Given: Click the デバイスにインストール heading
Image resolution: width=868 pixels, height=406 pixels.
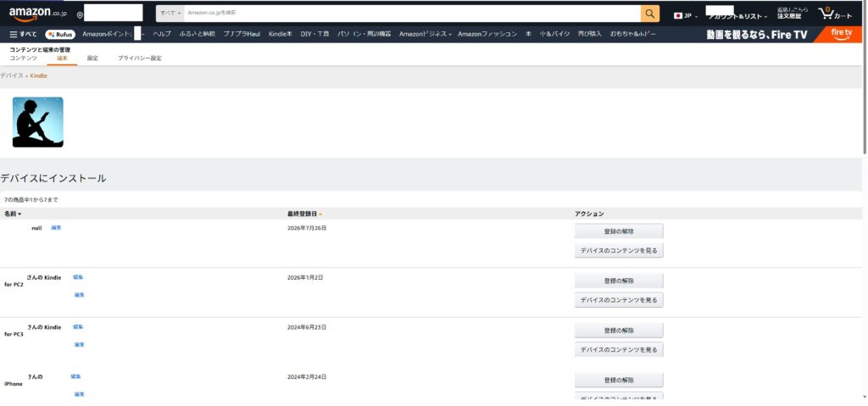Looking at the screenshot, I should [x=53, y=178].
